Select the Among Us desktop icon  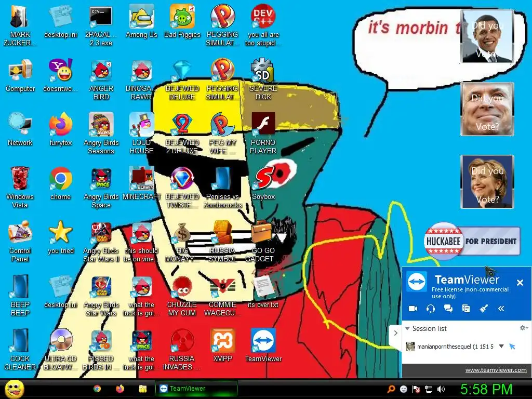pyautogui.click(x=141, y=21)
